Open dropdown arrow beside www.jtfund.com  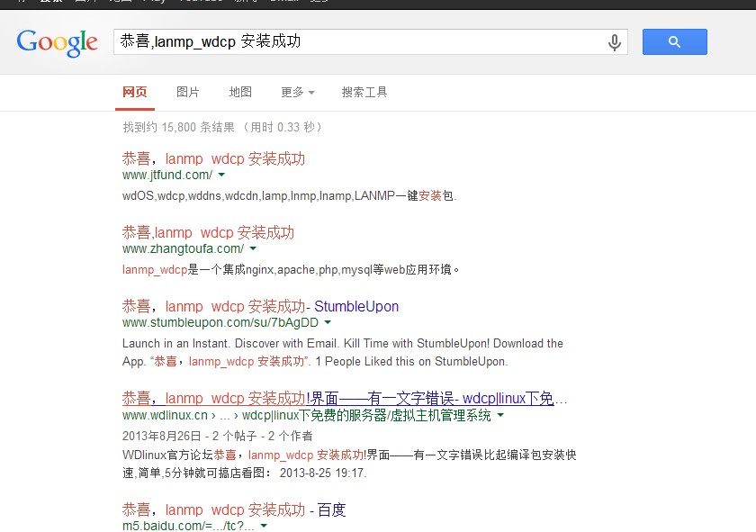point(221,176)
